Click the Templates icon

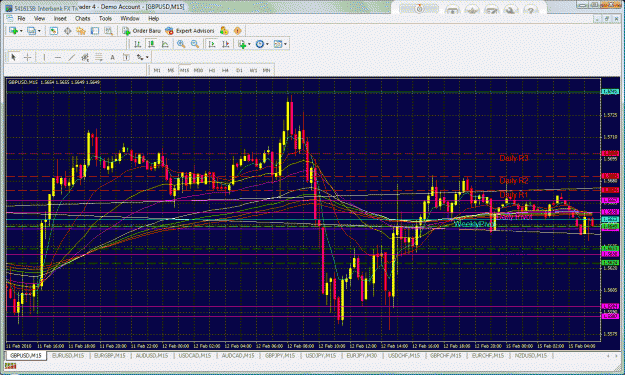pos(278,44)
